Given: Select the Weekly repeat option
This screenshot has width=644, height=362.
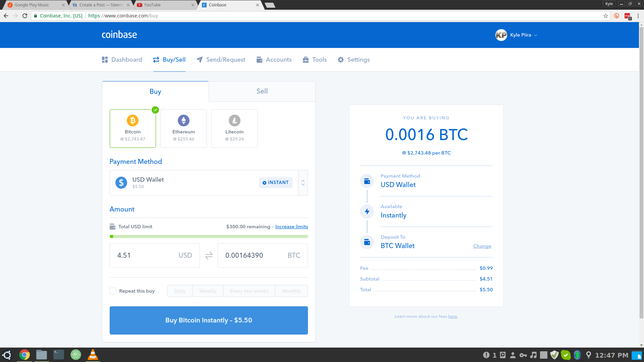Looking at the screenshot, I should pyautogui.click(x=207, y=291).
